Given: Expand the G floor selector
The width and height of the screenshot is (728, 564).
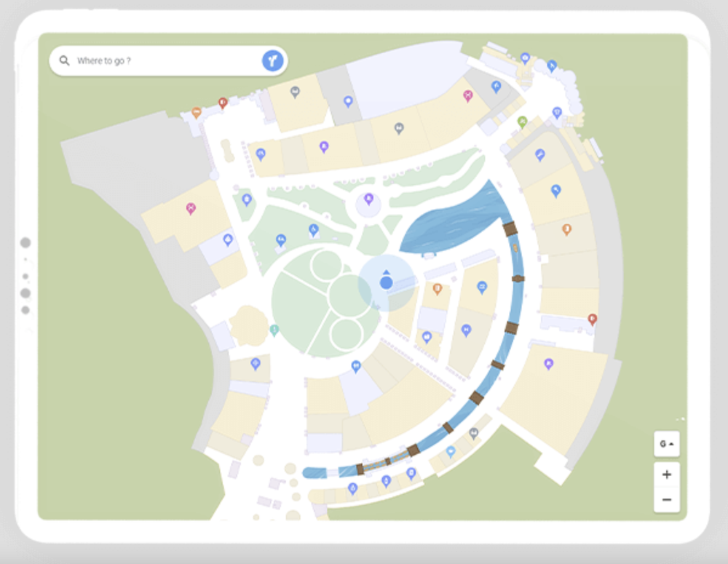Looking at the screenshot, I should tap(667, 444).
